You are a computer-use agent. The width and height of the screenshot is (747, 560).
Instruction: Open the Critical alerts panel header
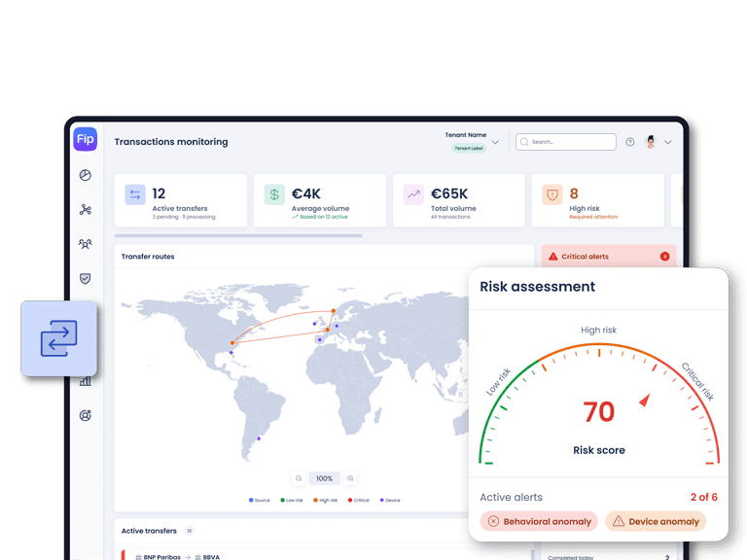click(x=609, y=257)
